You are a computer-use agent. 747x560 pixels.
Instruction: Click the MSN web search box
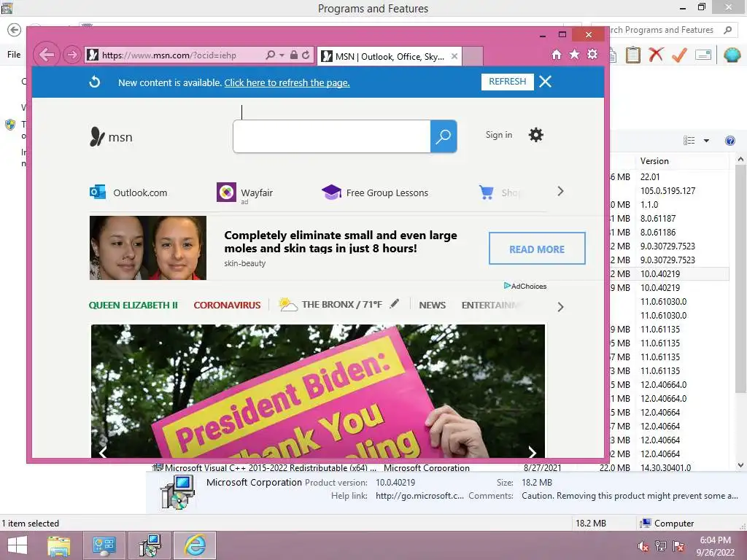click(332, 136)
